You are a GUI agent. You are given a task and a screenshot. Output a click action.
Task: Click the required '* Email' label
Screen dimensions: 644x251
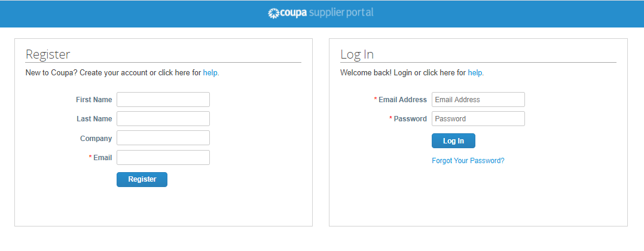[x=100, y=158]
